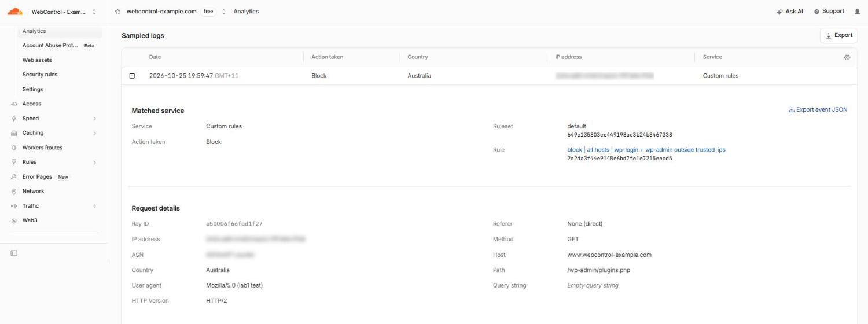868x324 pixels.
Task: Click the Sampled logs heading
Action: [x=143, y=36]
